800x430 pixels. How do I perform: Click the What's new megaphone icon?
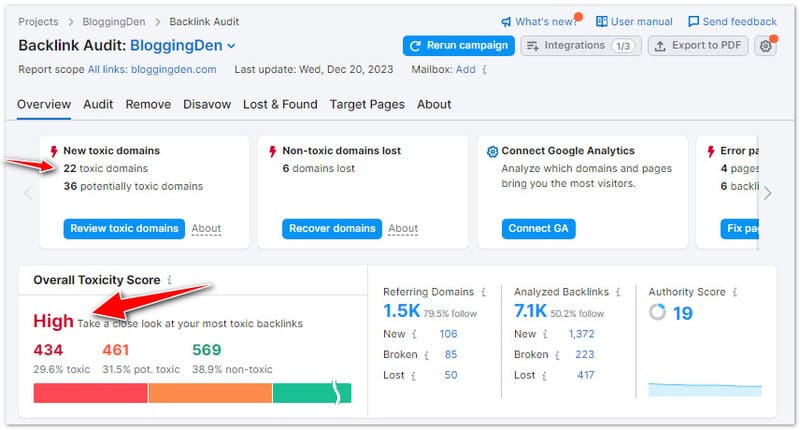[x=507, y=21]
